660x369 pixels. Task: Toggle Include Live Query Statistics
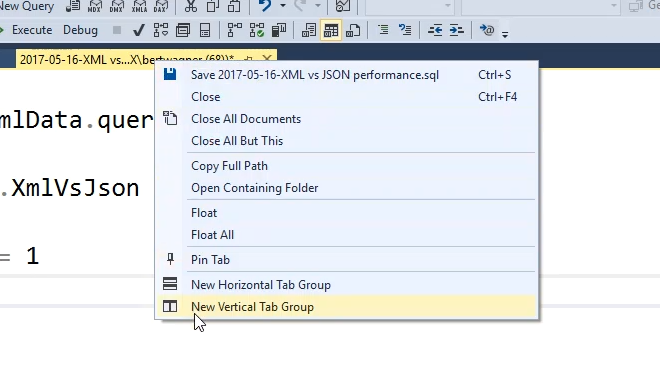[x=257, y=30]
